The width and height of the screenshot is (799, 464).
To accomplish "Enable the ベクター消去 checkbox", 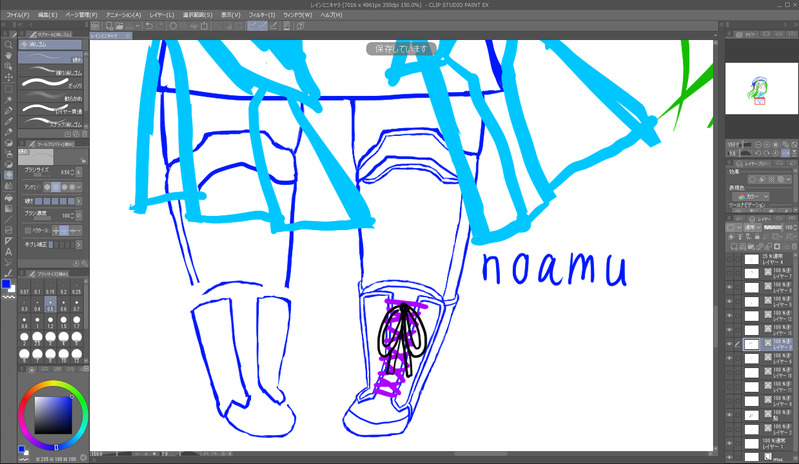I will 28,231.
